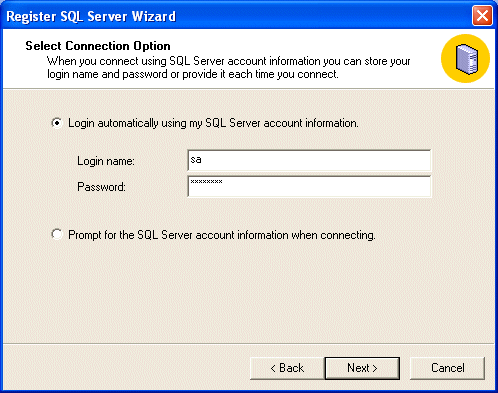Image resolution: width=498 pixels, height=393 pixels.
Task: Click the 'When you connect using SQL Server' description
Action: 229,61
